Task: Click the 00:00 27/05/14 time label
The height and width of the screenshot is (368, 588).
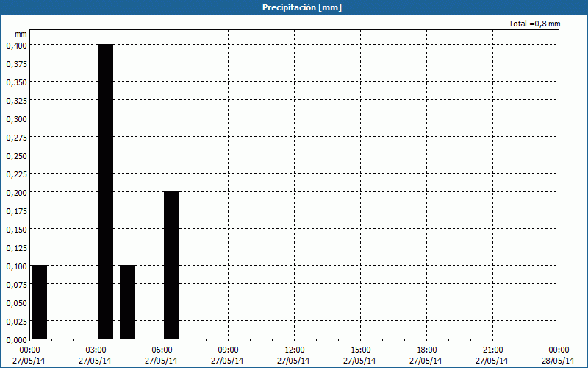Action: (29, 355)
